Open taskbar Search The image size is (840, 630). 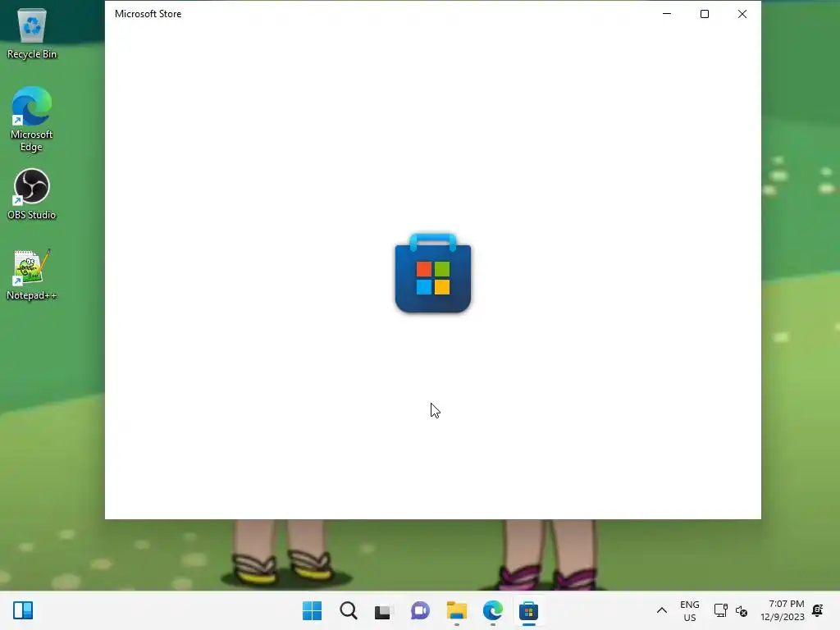(x=348, y=610)
